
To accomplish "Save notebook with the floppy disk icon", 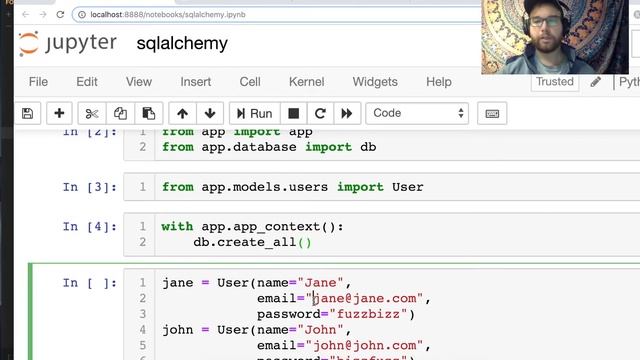I will click(x=27, y=113).
